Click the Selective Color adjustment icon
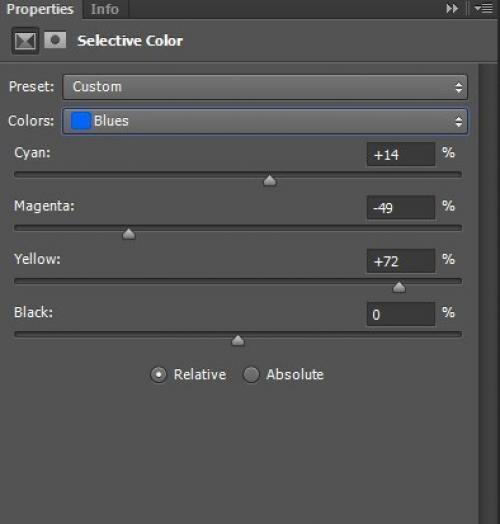 pyautogui.click(x=25, y=41)
